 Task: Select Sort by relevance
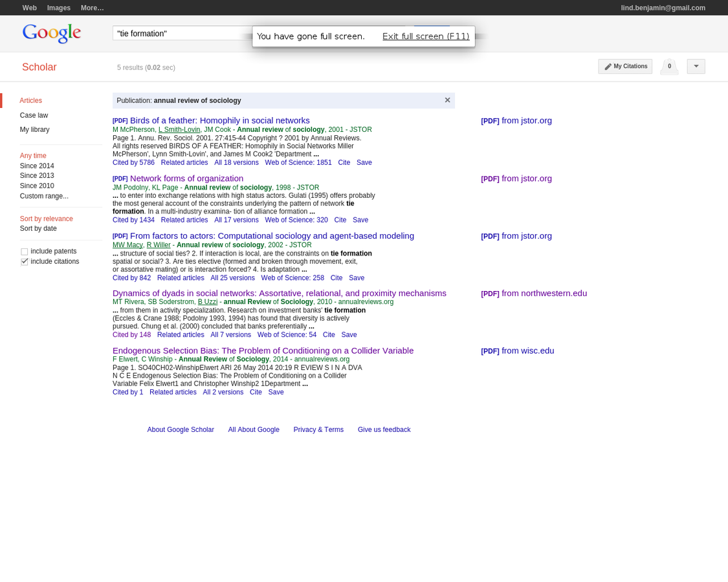[47, 219]
